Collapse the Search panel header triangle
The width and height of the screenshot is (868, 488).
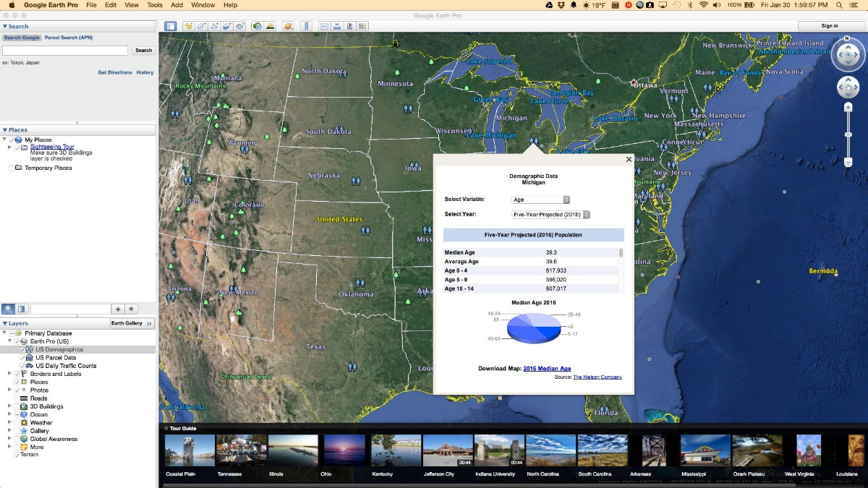(5, 26)
